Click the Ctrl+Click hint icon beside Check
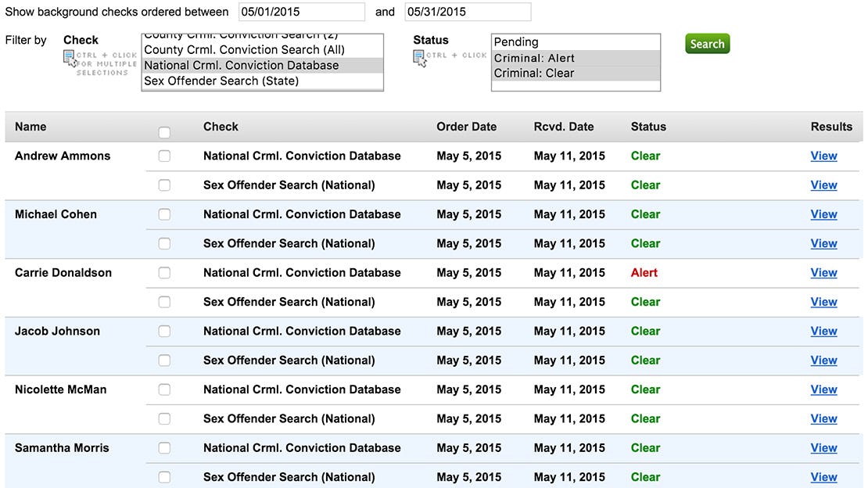Image resolution: width=868 pixels, height=488 pixels. [x=71, y=59]
